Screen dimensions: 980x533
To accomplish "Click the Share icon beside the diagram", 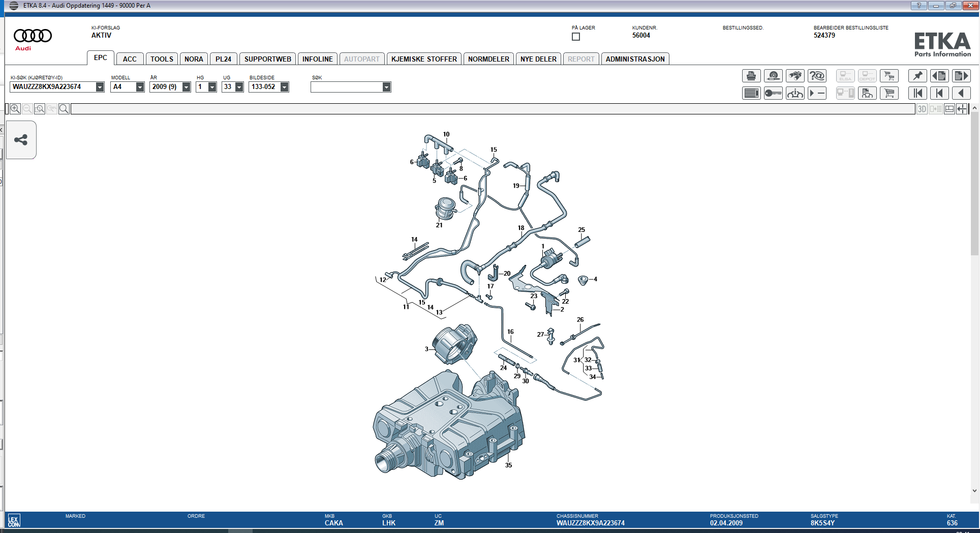I will 21,139.
